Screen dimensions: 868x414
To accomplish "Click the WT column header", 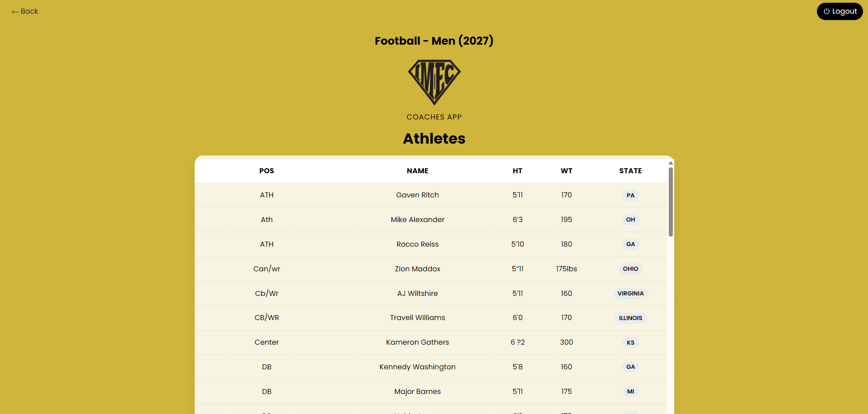I will point(566,171).
